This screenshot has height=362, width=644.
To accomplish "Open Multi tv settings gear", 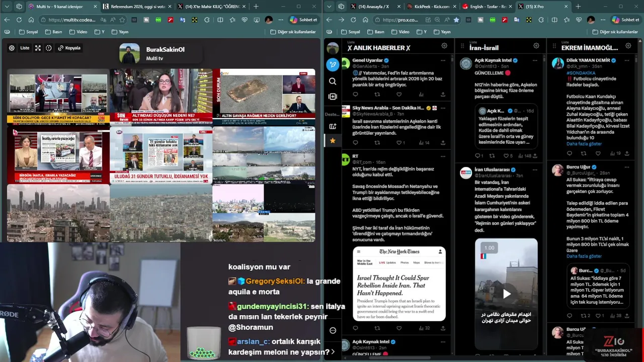I will [12, 48].
